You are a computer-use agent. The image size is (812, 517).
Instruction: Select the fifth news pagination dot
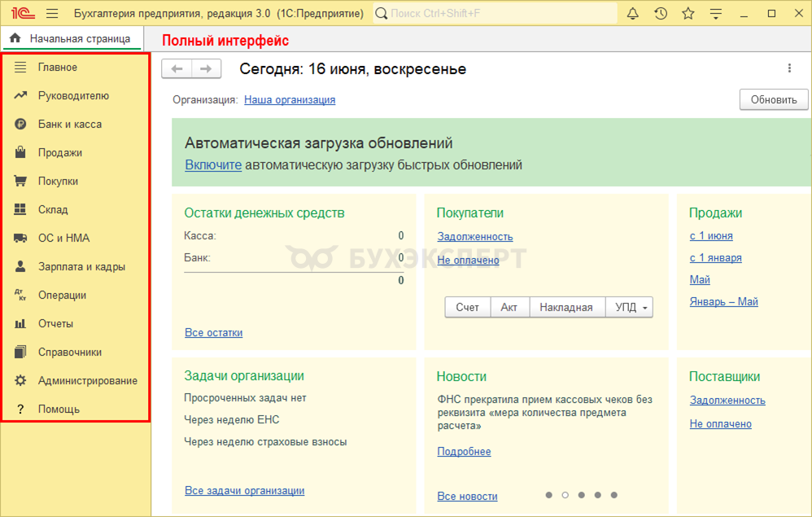[x=614, y=495]
